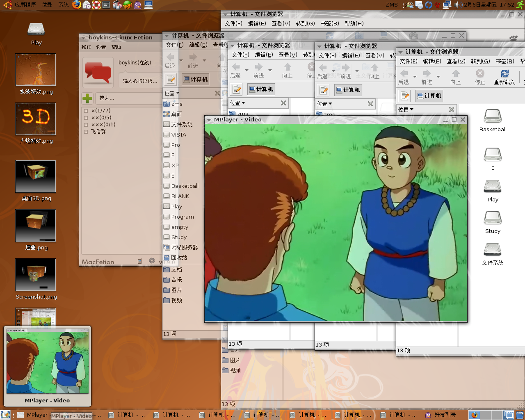This screenshot has width=525, height=420.
Task: Click the Firefox icon in bottom panel
Action: (x=474, y=415)
